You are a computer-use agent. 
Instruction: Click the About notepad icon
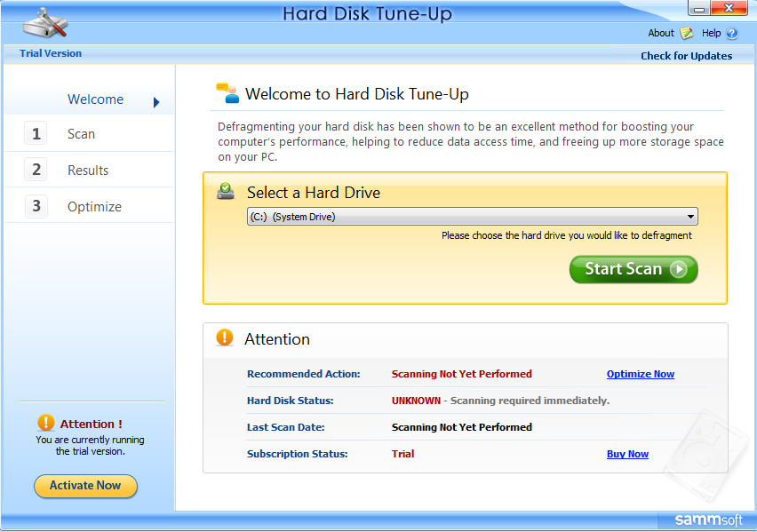pos(687,34)
